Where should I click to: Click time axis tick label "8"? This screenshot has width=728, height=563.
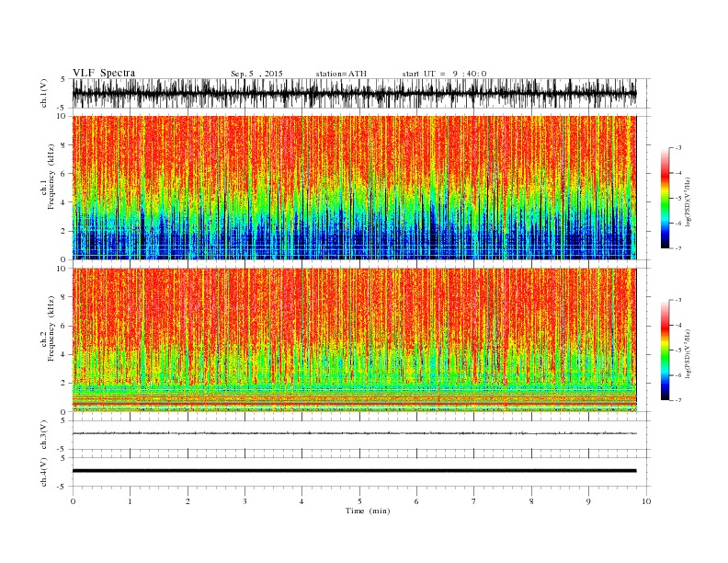tap(531, 501)
